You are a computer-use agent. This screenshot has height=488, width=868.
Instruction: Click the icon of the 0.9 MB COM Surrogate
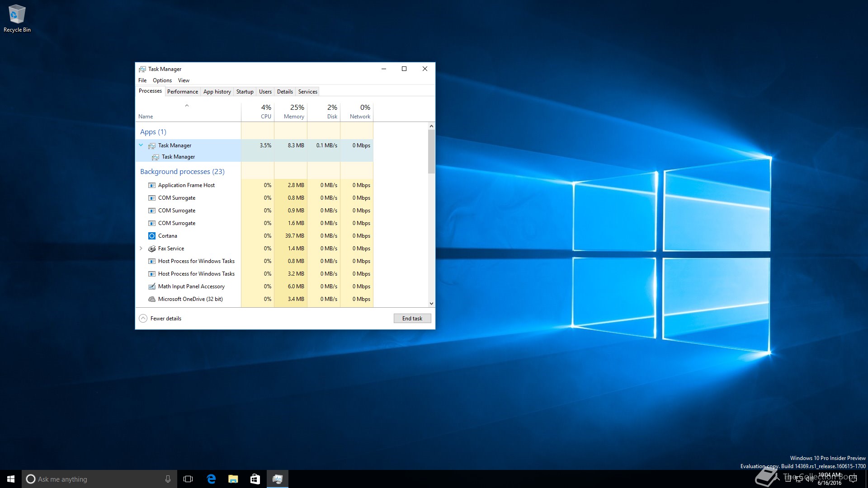pos(152,211)
